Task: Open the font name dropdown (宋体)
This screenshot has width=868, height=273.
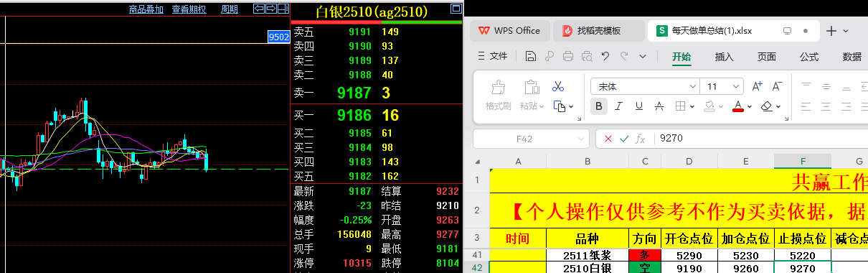Action: pos(692,86)
